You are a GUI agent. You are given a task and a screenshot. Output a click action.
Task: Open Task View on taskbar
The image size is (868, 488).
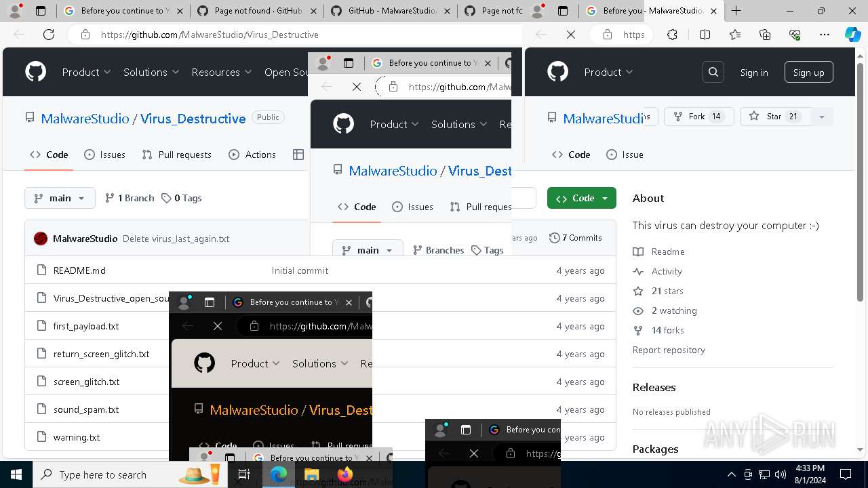pyautogui.click(x=244, y=474)
